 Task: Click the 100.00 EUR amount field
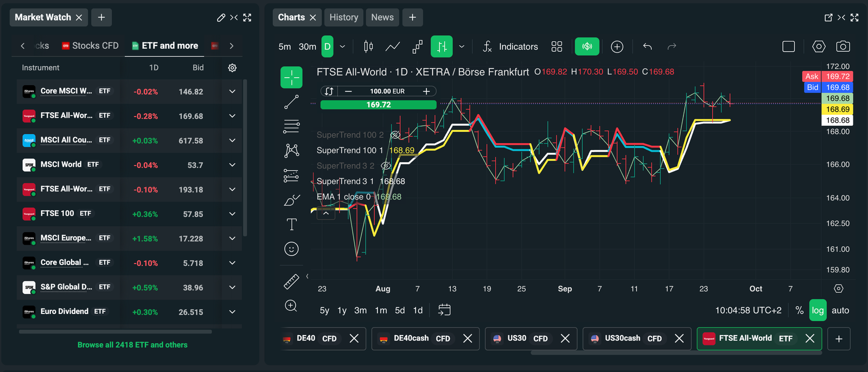tap(387, 91)
